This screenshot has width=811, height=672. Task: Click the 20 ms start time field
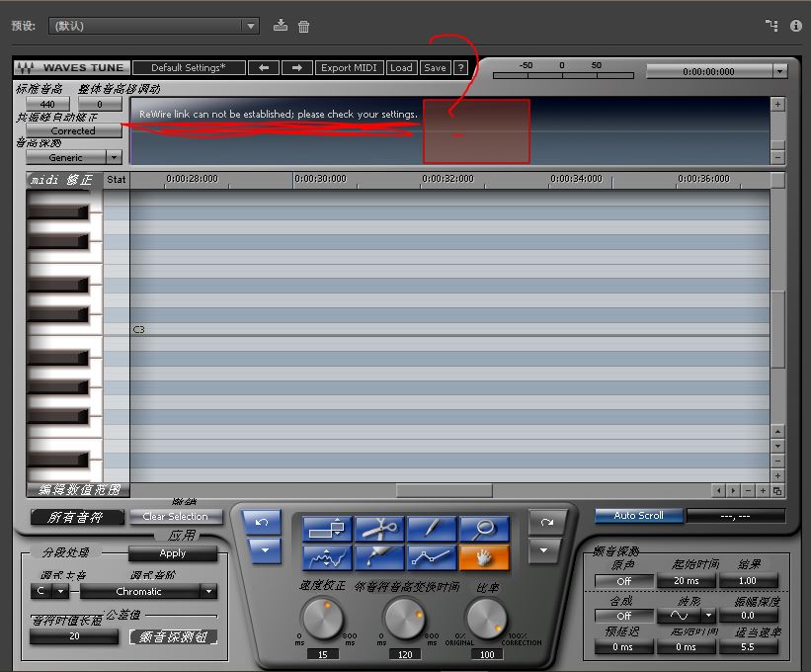pos(687,581)
